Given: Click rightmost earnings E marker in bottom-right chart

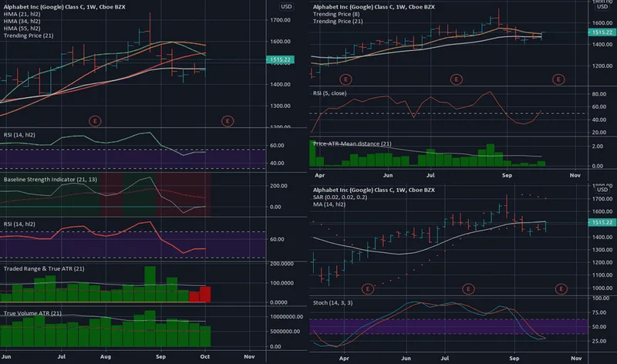Looking at the screenshot, I should point(561,288).
